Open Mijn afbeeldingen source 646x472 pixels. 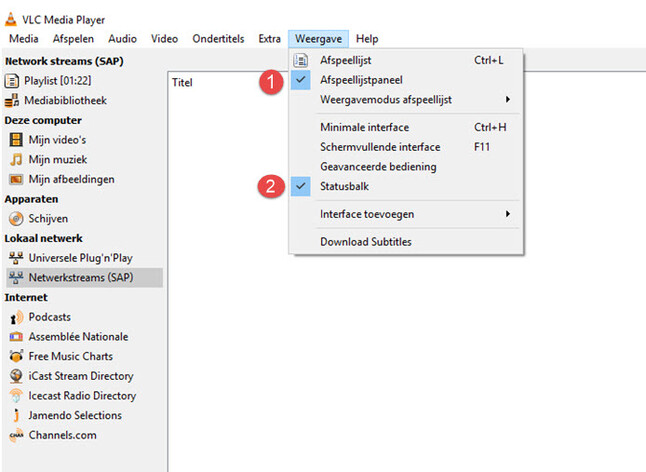click(71, 180)
